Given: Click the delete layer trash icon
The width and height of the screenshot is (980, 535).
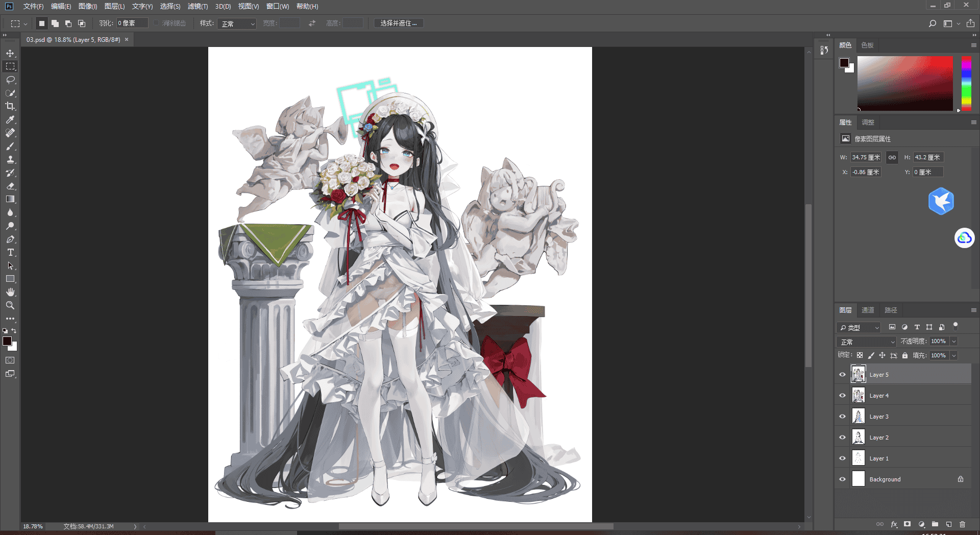Looking at the screenshot, I should click(962, 524).
